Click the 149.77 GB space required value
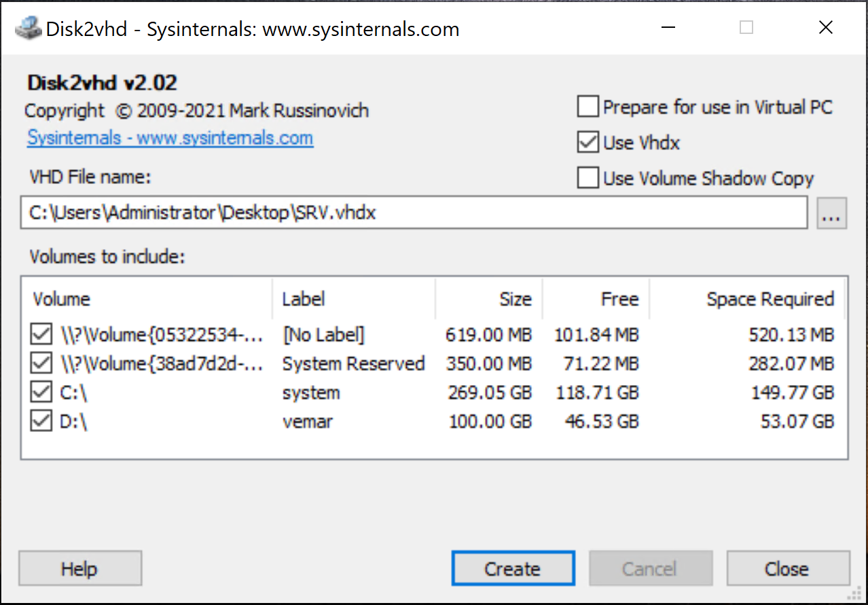 click(793, 393)
